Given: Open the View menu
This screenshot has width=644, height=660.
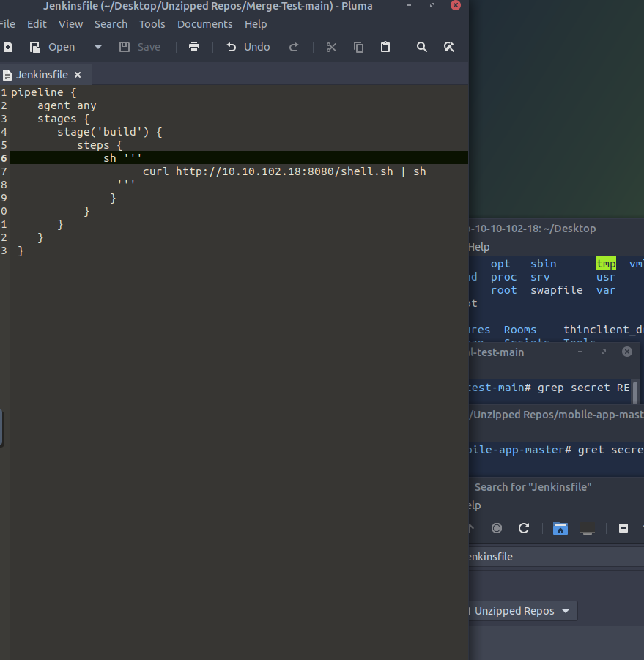Looking at the screenshot, I should pos(71,24).
